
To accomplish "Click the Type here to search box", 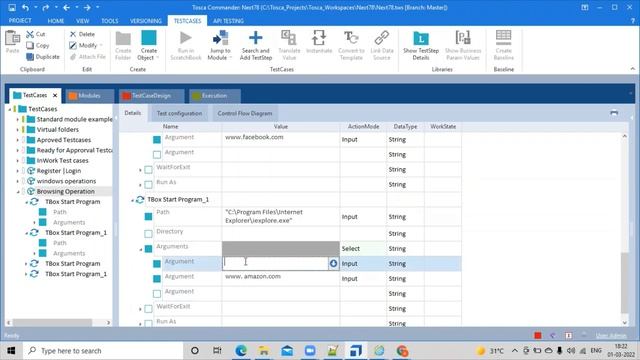I will (103, 351).
